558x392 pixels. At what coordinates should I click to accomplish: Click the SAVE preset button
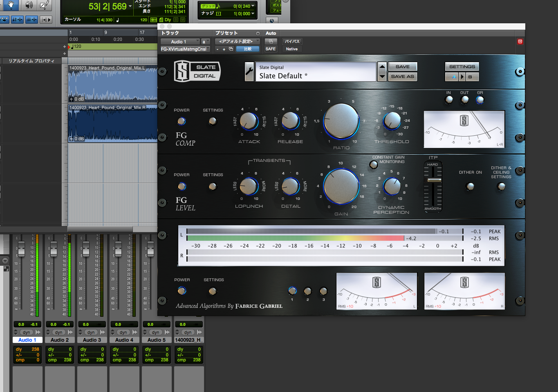pyautogui.click(x=402, y=67)
